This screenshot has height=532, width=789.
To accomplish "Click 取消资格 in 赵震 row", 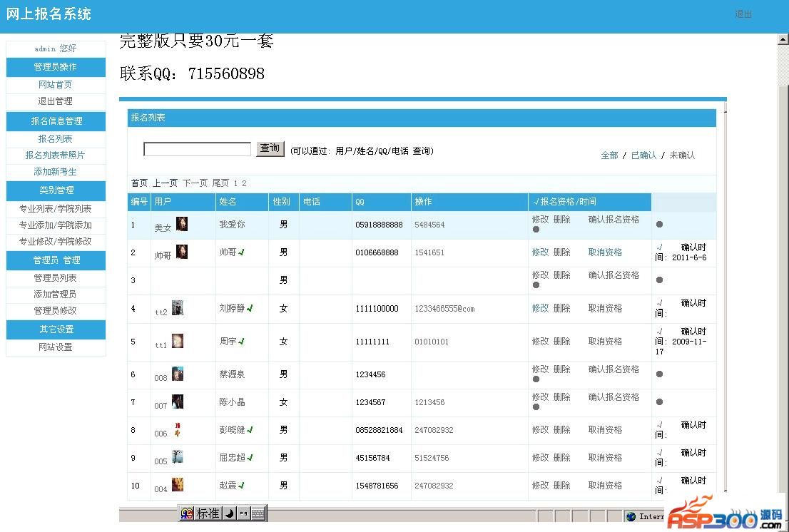I will pyautogui.click(x=606, y=486).
